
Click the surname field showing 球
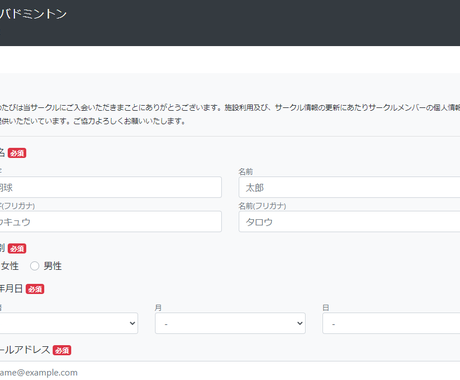(x=111, y=187)
